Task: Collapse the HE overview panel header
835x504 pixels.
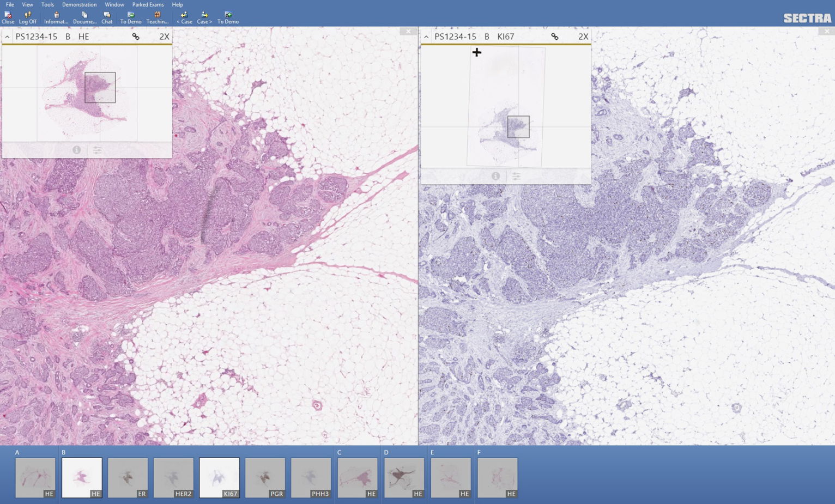Action: coord(7,37)
